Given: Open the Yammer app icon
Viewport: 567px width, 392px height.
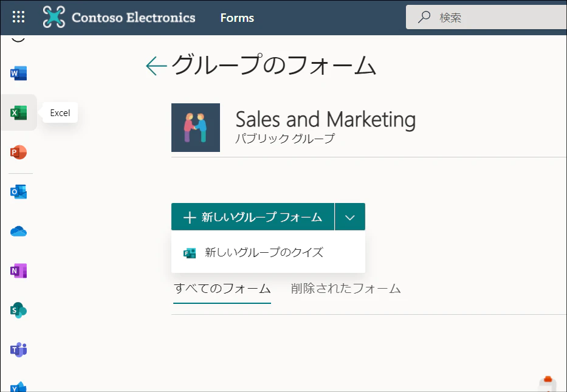Looking at the screenshot, I should (18, 387).
